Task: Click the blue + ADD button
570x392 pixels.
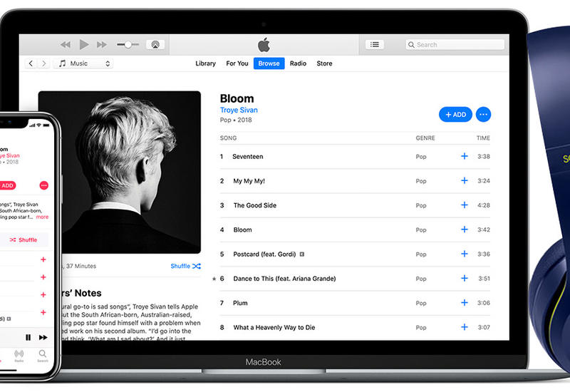Action: [455, 115]
